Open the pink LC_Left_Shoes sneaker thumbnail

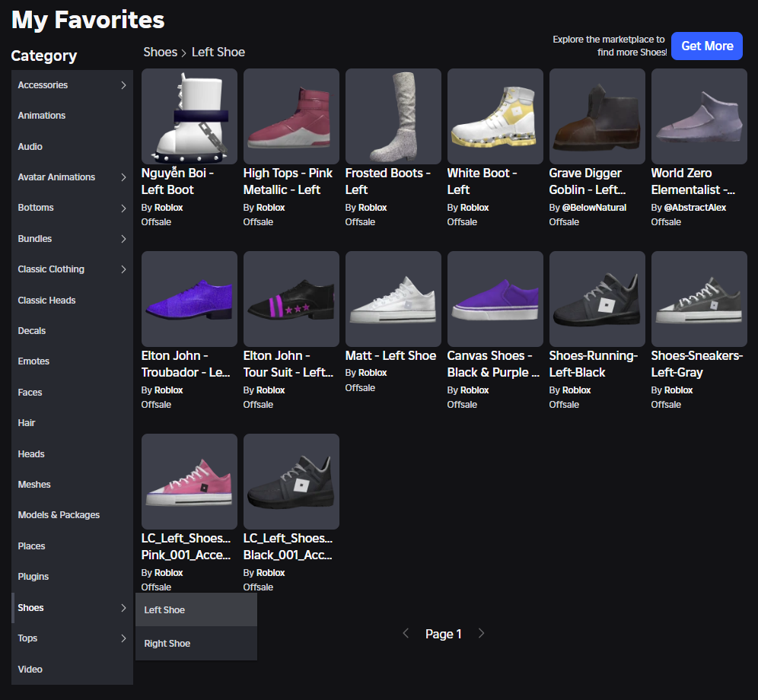click(189, 482)
